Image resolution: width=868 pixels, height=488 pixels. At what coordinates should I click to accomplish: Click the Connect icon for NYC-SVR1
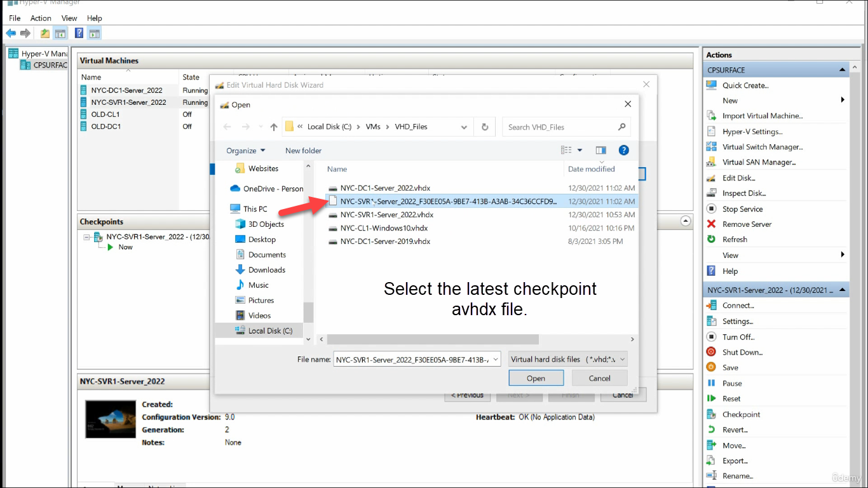pyautogui.click(x=711, y=306)
